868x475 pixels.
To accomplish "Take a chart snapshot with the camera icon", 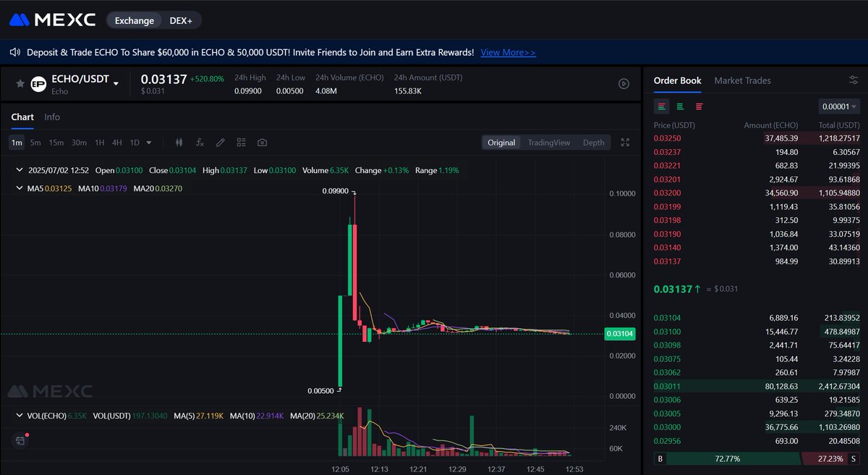I will (x=262, y=143).
